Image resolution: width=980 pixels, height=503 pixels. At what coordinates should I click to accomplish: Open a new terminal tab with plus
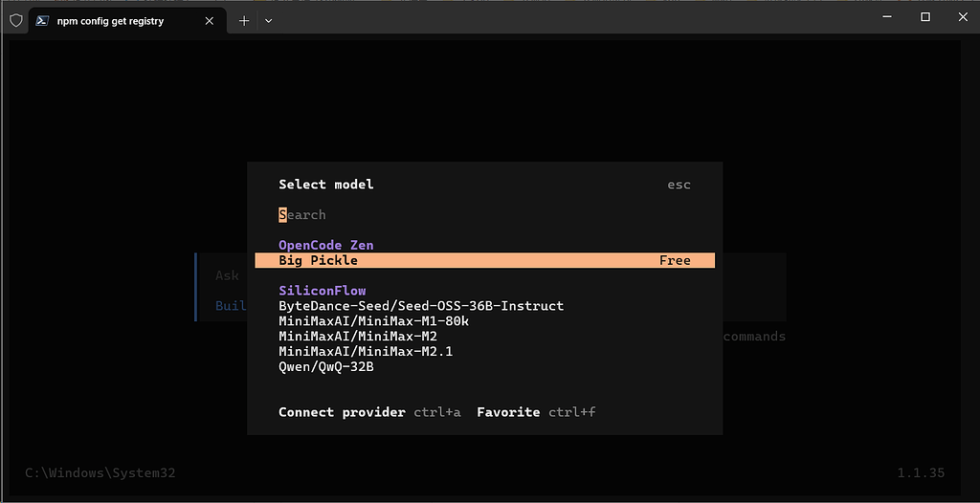244,21
